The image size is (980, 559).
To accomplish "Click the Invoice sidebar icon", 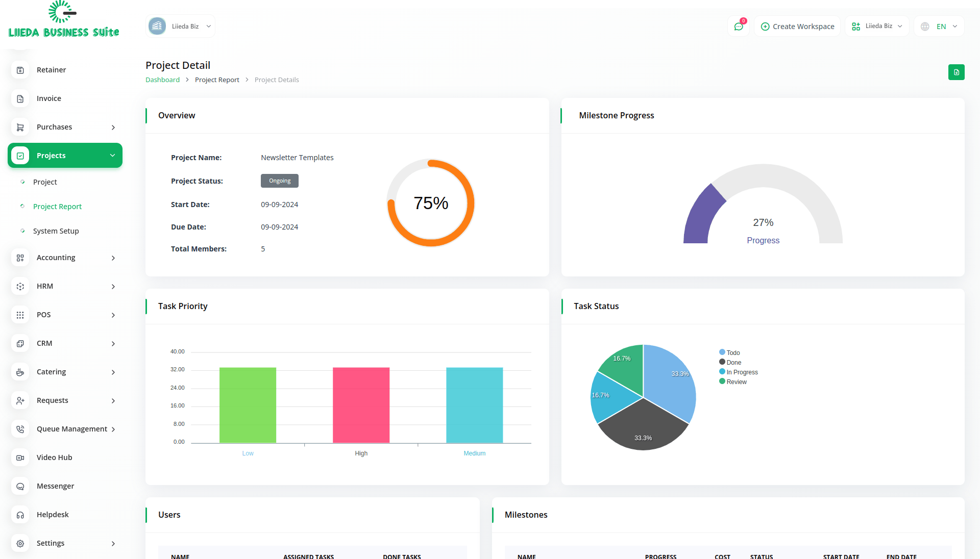I will click(20, 98).
